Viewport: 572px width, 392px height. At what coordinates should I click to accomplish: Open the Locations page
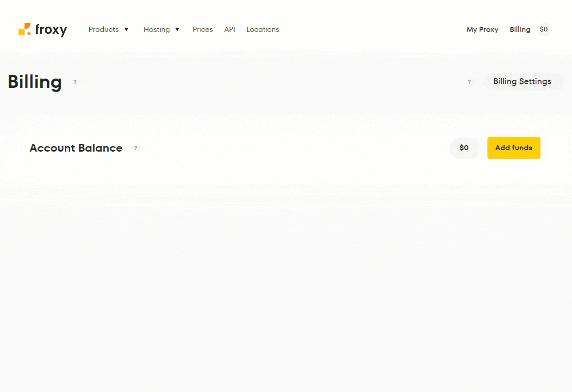pos(263,30)
